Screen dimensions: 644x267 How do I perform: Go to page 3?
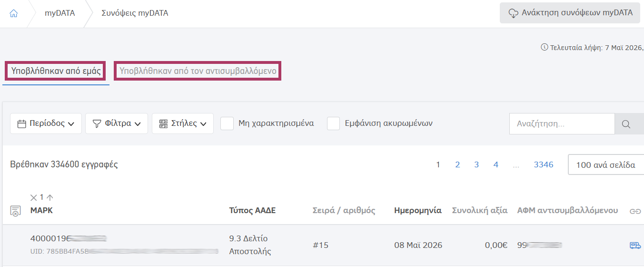click(476, 165)
